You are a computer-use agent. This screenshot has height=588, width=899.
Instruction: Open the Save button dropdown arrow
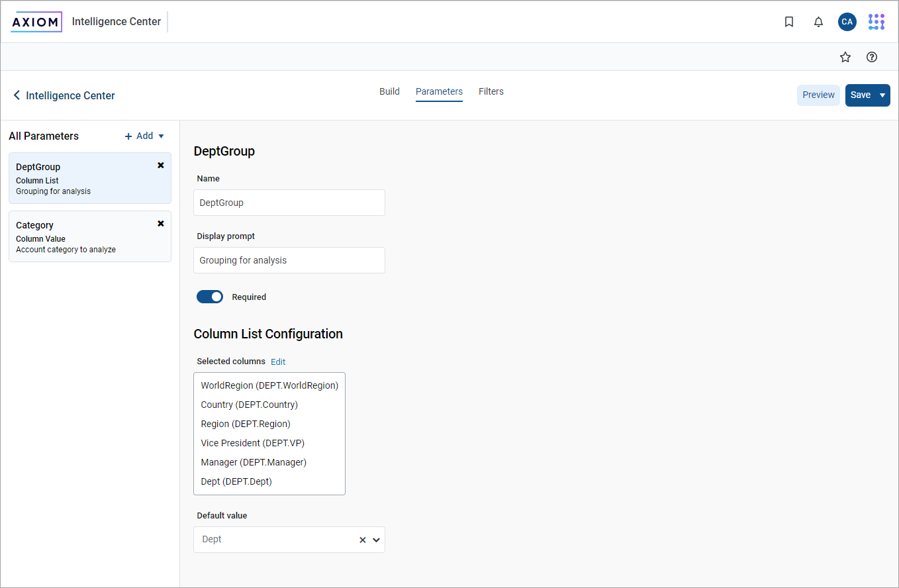[x=882, y=95]
